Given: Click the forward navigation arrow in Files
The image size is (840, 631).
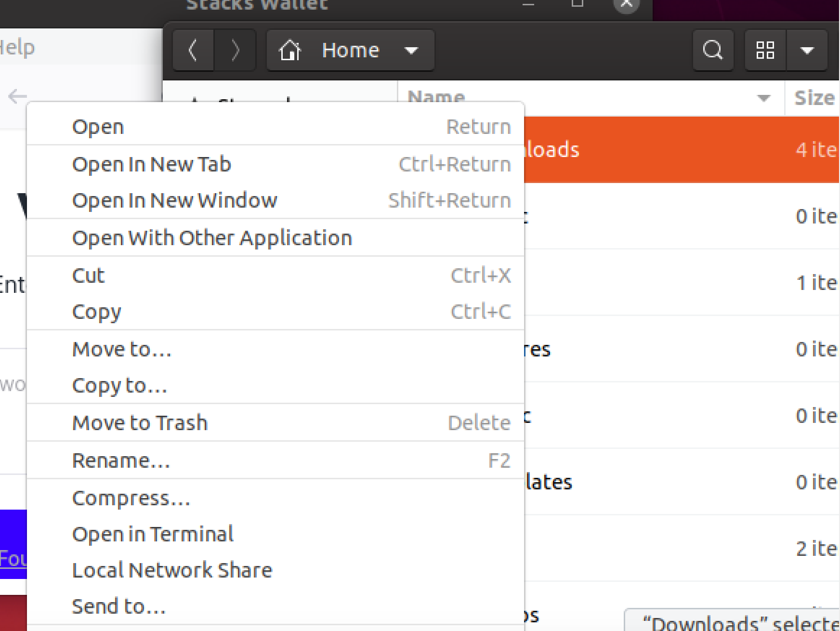Looking at the screenshot, I should pos(235,50).
